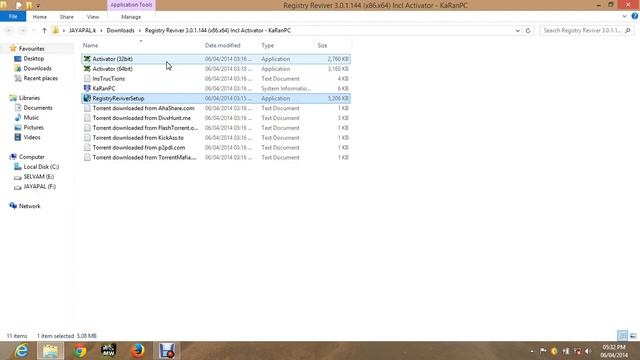Select Torrent downloaded from AhaShare.com

point(143,108)
